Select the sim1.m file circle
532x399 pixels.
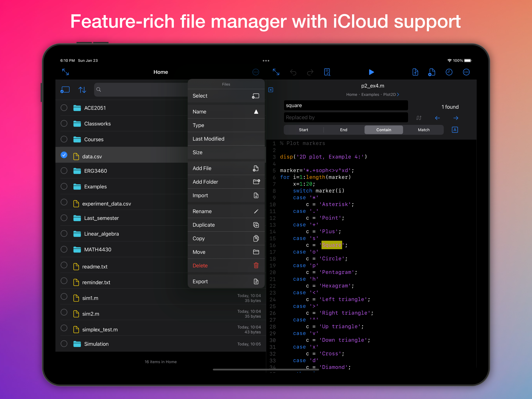pyautogui.click(x=64, y=297)
